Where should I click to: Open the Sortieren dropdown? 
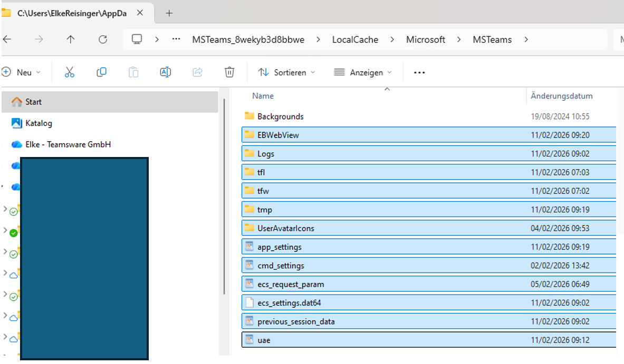click(286, 73)
